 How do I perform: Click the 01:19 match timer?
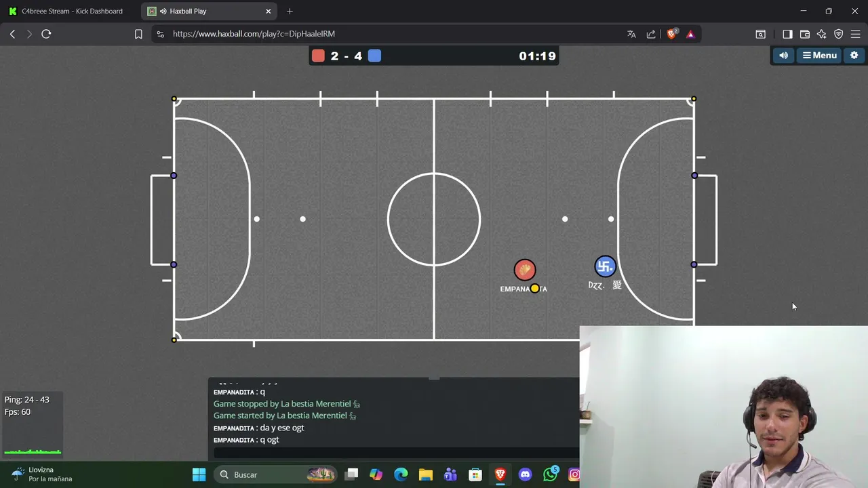(537, 56)
